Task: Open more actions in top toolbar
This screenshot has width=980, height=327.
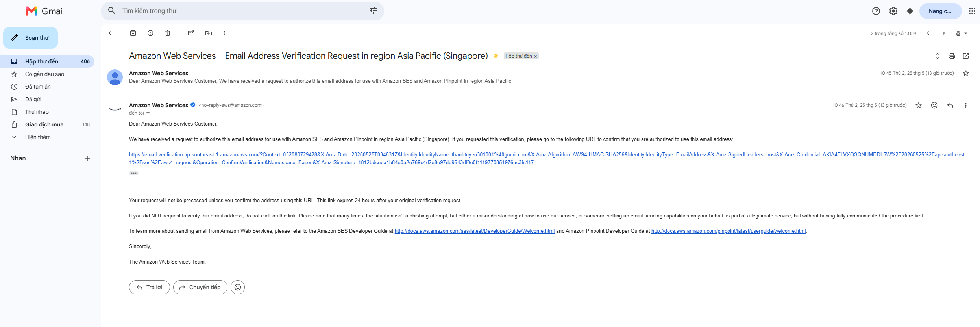Action: pyautogui.click(x=224, y=33)
